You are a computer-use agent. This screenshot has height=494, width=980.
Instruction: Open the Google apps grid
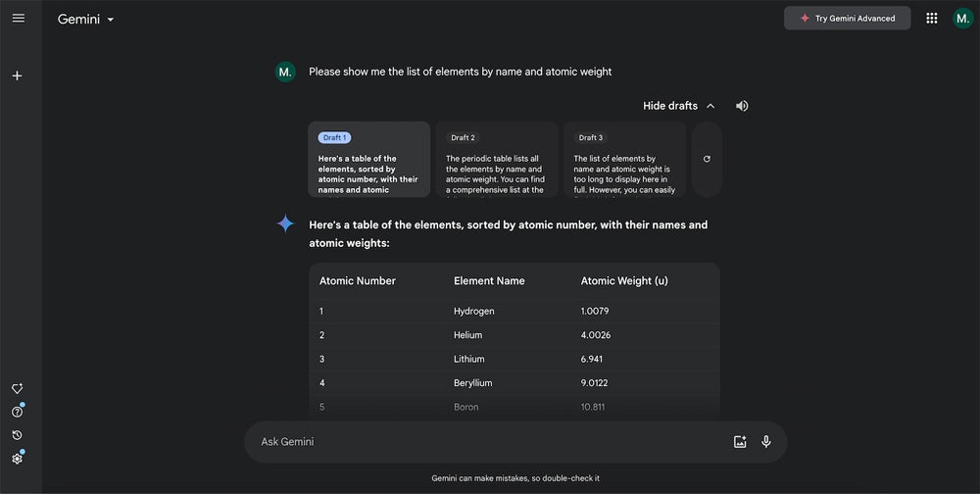931,18
